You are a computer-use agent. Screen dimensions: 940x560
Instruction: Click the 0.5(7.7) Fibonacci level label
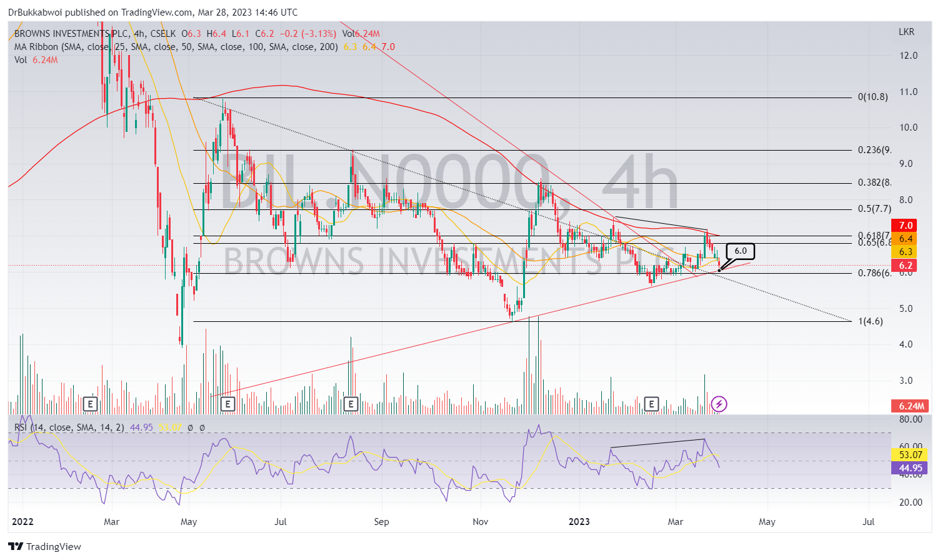pyautogui.click(x=874, y=209)
